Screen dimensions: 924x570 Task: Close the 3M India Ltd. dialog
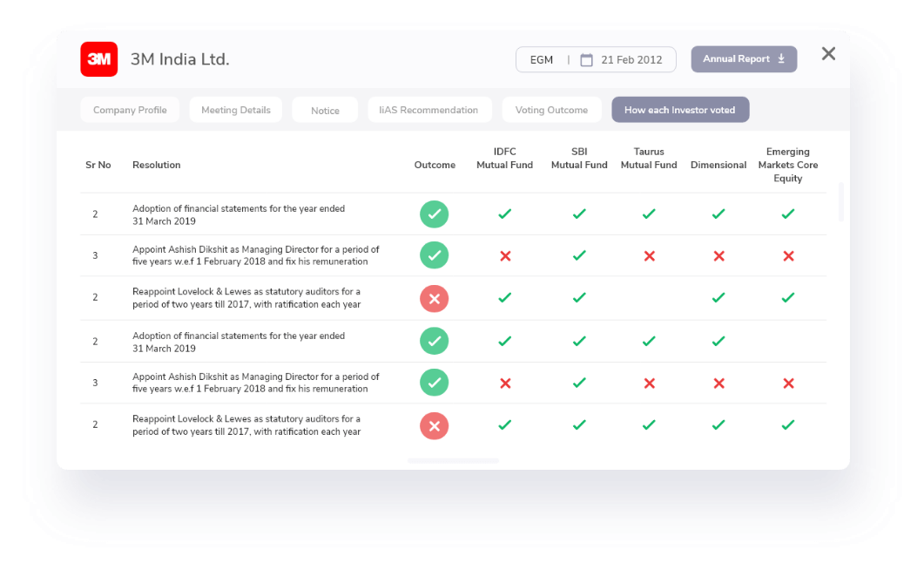(828, 54)
